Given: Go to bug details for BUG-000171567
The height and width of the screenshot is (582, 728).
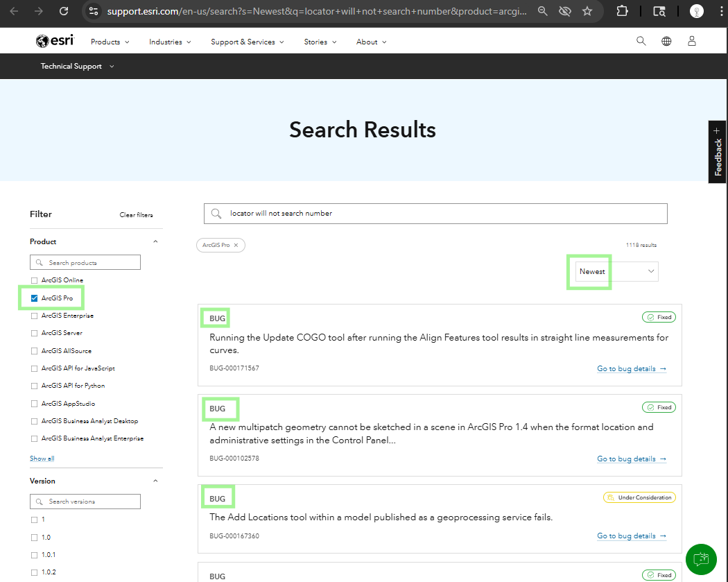Looking at the screenshot, I should [x=631, y=369].
